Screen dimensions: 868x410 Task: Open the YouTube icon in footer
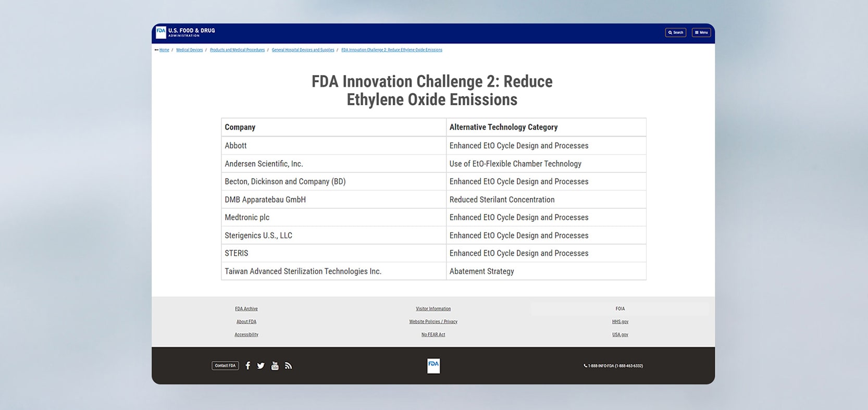pos(275,366)
